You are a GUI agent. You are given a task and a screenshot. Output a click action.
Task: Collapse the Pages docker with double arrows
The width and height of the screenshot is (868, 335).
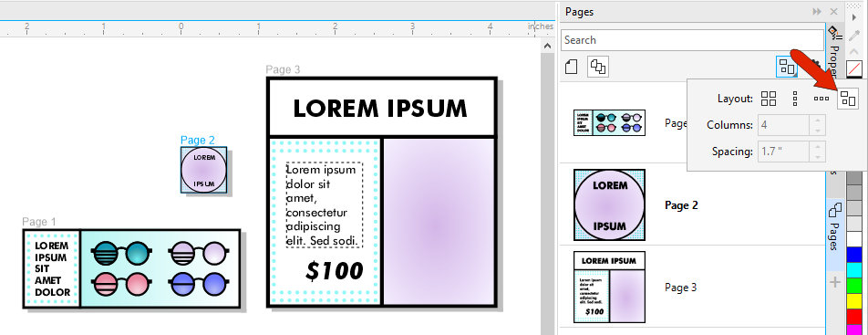click(x=817, y=11)
